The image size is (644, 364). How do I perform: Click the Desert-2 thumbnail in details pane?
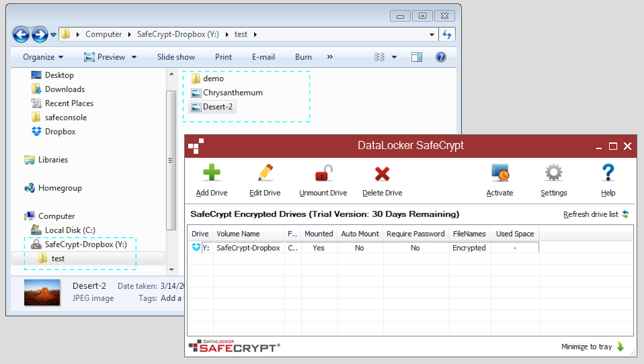pyautogui.click(x=42, y=293)
